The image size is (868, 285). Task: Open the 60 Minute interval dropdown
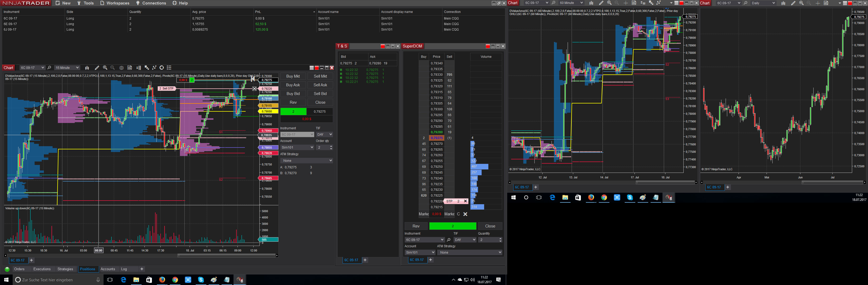pyautogui.click(x=571, y=3)
